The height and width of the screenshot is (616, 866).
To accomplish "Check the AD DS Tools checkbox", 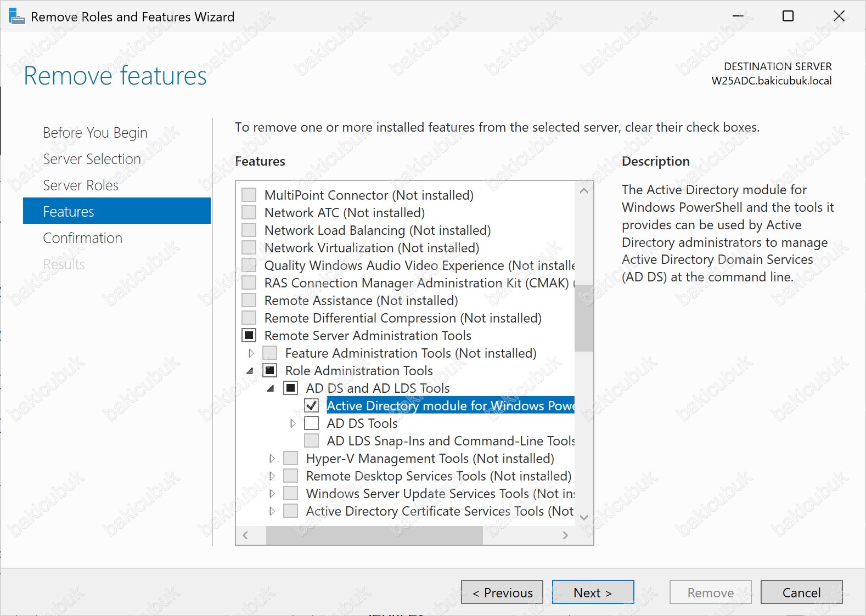I will [312, 423].
